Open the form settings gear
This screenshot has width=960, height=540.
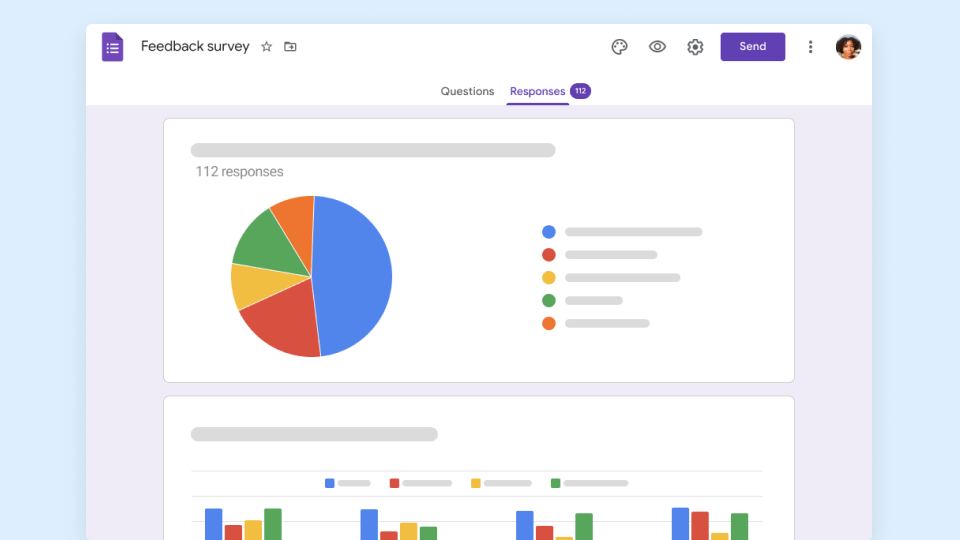click(x=695, y=47)
